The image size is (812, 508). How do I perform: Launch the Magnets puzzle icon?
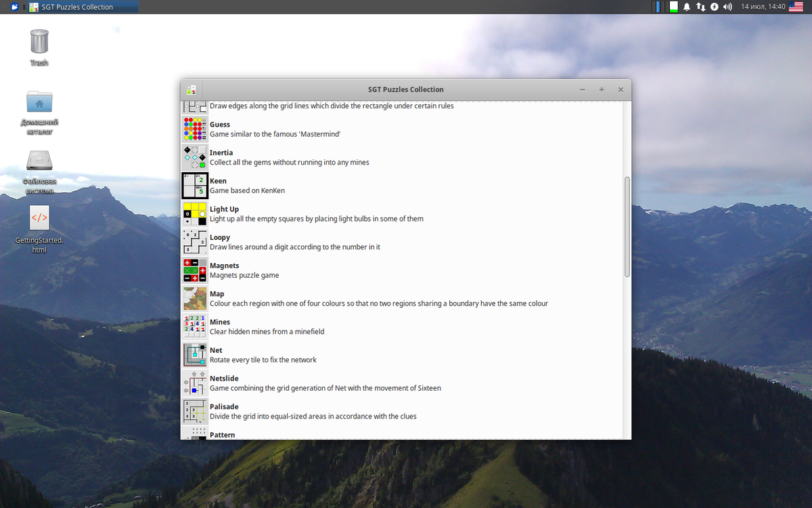195,270
